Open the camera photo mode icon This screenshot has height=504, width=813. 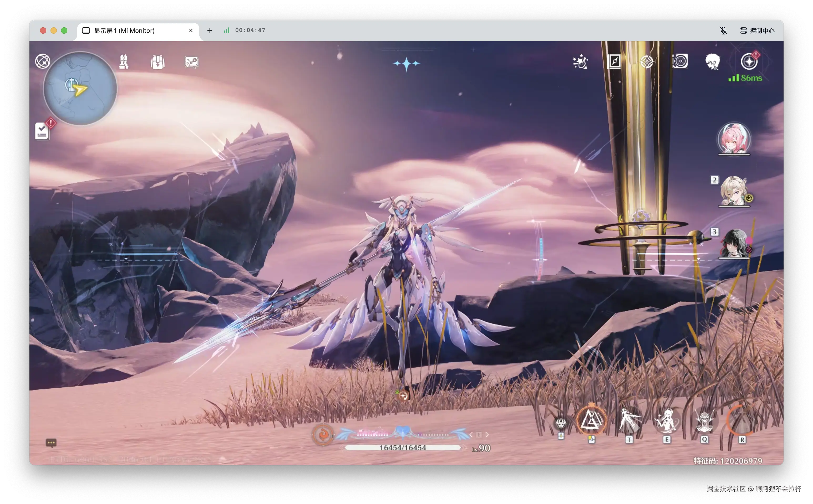[x=680, y=62]
